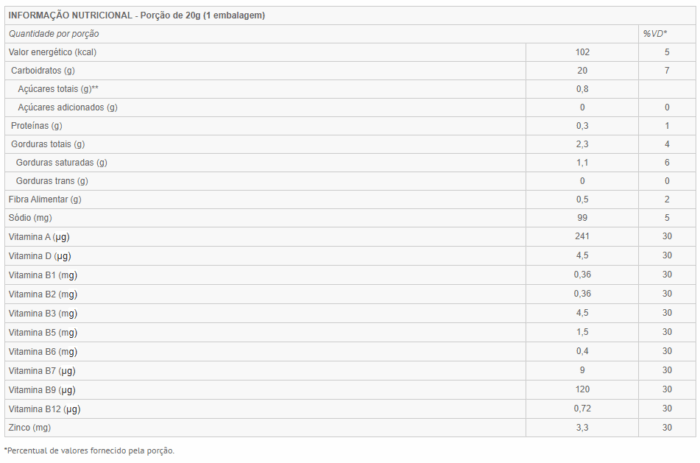Select the Proteínas (g) row label
700x463 pixels.
(x=37, y=125)
